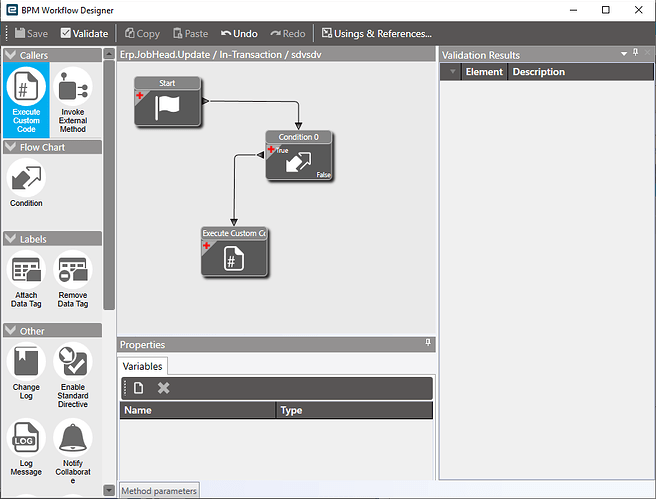656x499 pixels.
Task: Open Usings & References dialog
Action: coord(377,33)
